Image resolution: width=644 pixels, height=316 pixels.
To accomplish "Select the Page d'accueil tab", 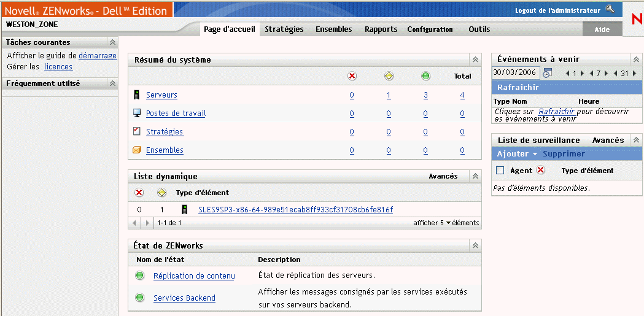I will [230, 29].
